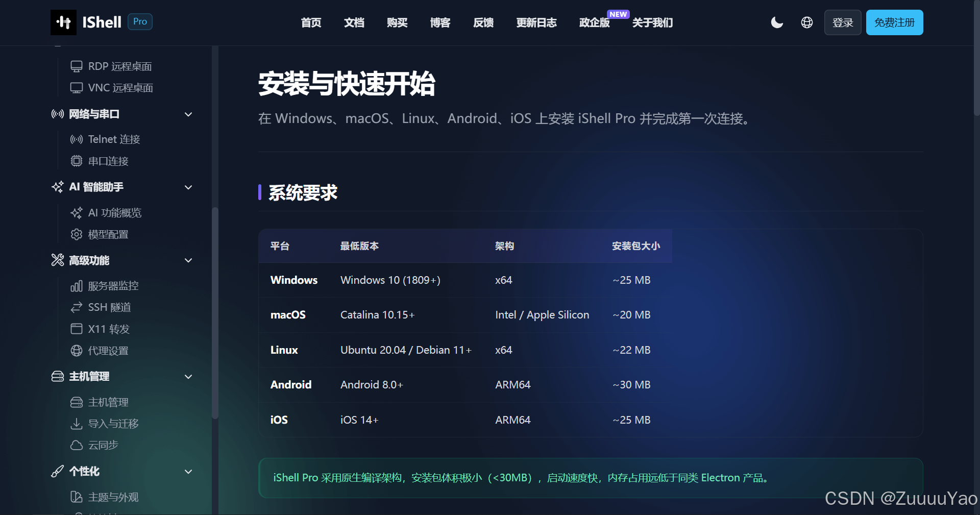Open the 服务器监控 doc link

click(x=113, y=286)
